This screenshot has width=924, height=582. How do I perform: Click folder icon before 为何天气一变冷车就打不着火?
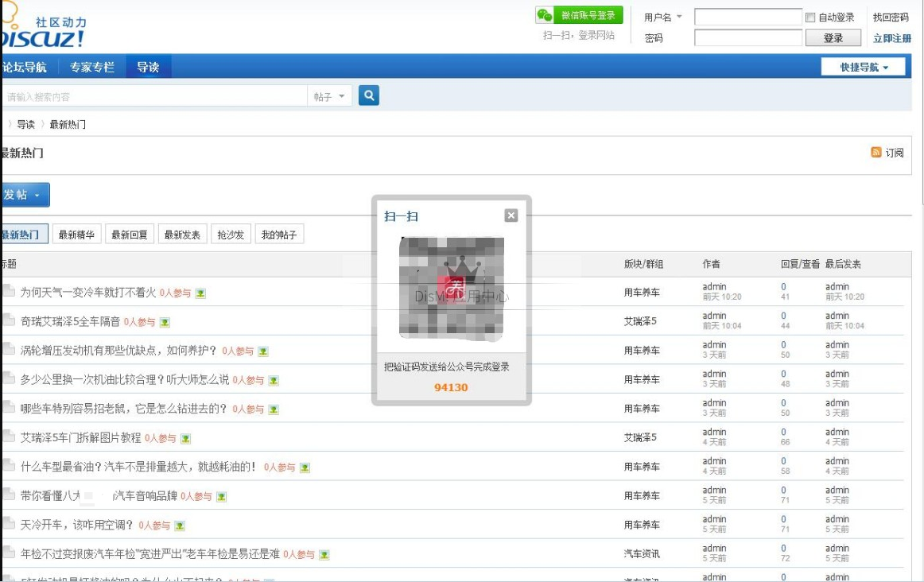(8, 290)
